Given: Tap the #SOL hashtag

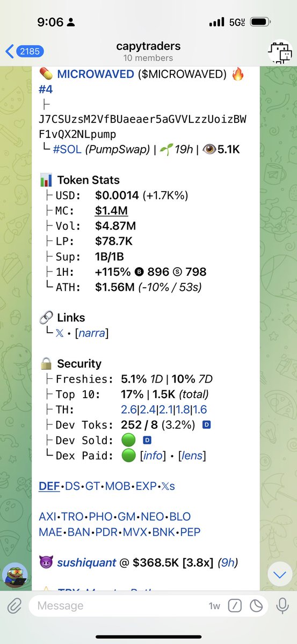Looking at the screenshot, I should [x=67, y=150].
